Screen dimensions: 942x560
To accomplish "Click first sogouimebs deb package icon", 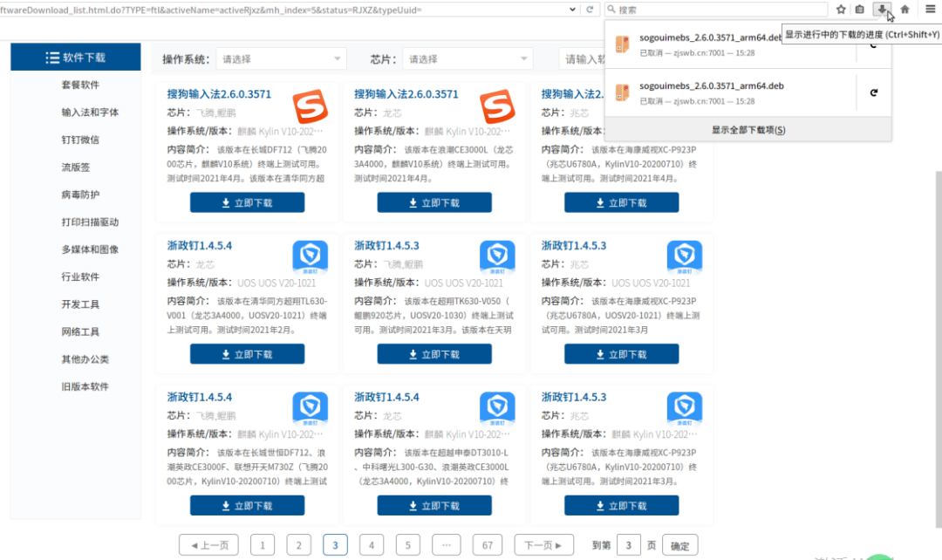I will (623, 44).
